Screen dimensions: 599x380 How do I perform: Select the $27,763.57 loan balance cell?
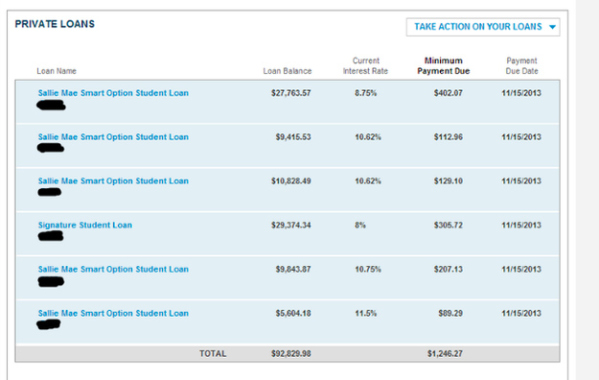pyautogui.click(x=291, y=93)
